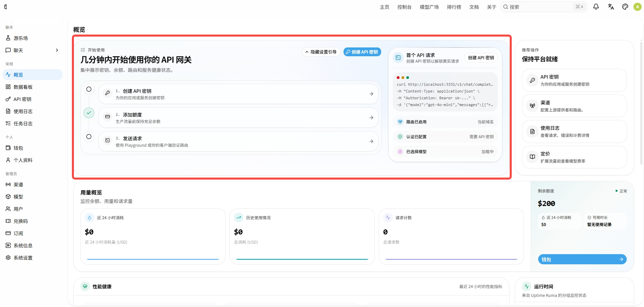Screen dimensions: 644x307
Task: Click the blue 钱包 button under 剩余额度
Action: (582, 259)
